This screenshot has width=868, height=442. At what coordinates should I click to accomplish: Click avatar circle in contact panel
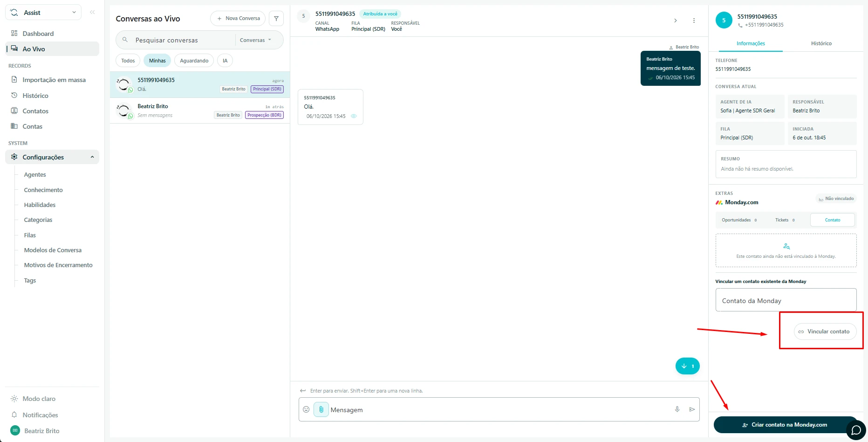click(724, 20)
